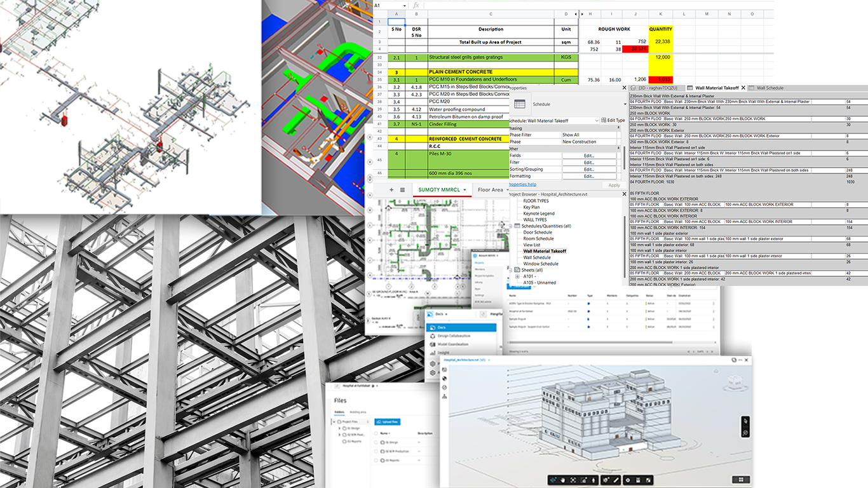Screen dimensions: 868x488
Task: Select Door Schedule in Project Browser
Action: pos(538,232)
